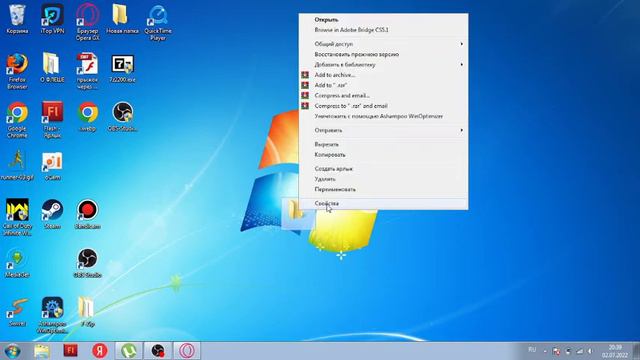Choose Compress and email... entry
This screenshot has height=360, width=640.
[383, 96]
